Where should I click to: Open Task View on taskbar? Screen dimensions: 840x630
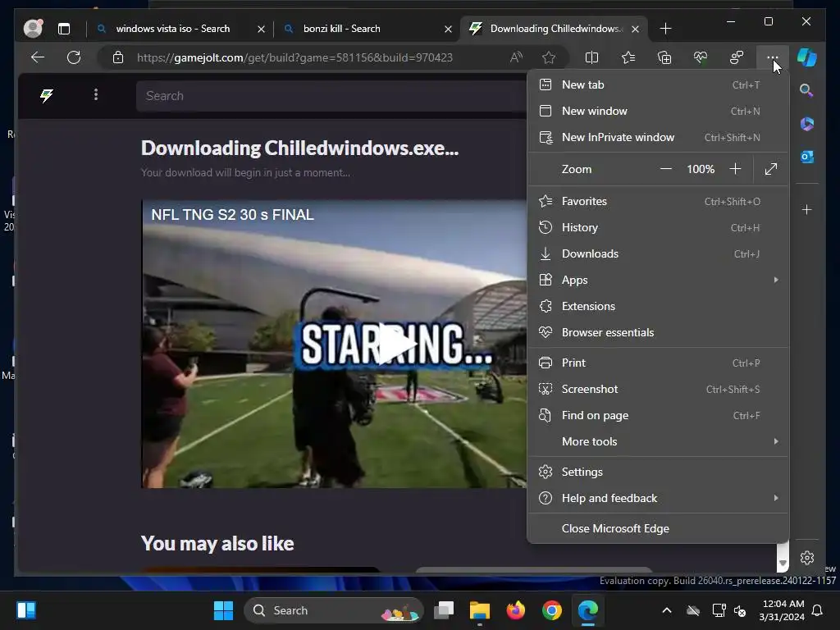coord(444,610)
